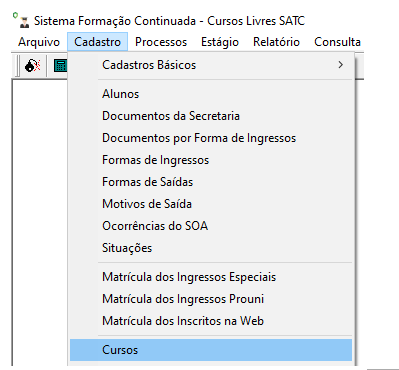The height and width of the screenshot is (370, 399).
Task: Expand the Cadastros Básicos submenu arrow
Action: click(x=340, y=65)
